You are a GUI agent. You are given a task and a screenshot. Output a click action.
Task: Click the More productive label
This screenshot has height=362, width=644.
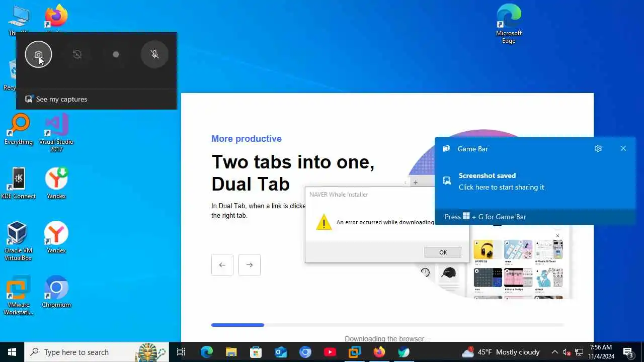pos(247,138)
